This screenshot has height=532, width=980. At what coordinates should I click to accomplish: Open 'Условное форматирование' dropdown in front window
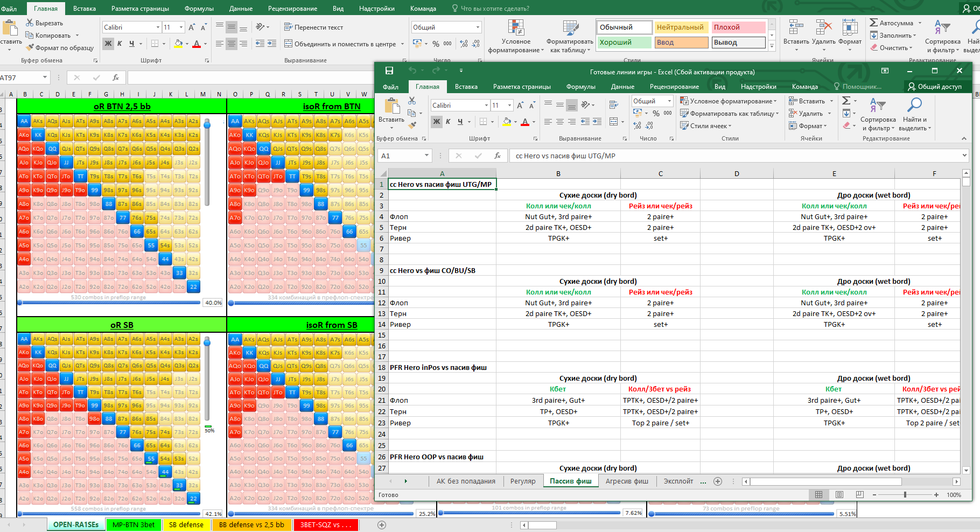coord(728,101)
